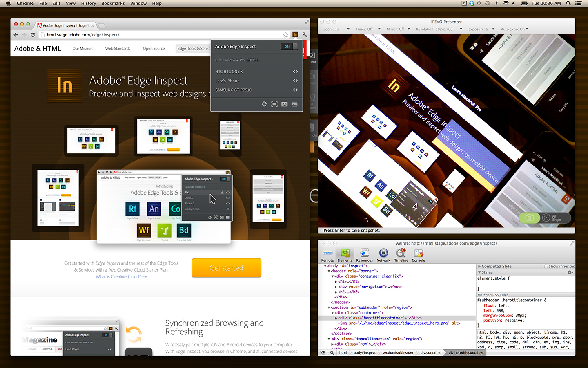Toggle the Edge Inspect ON switch
The height and width of the screenshot is (368, 588).
click(290, 47)
